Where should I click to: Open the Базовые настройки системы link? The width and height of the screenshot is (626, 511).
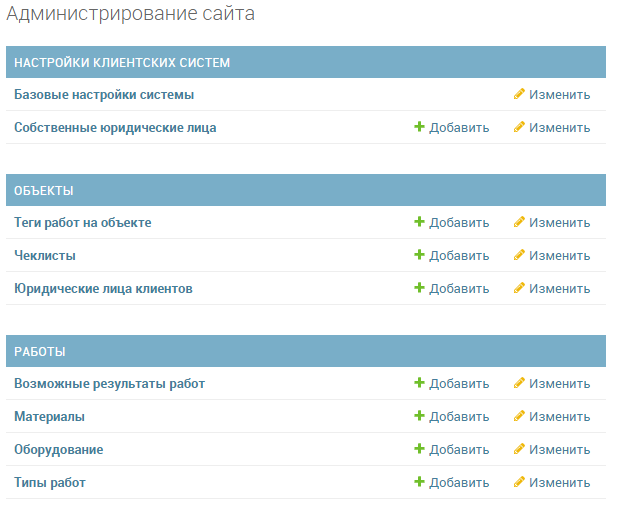104,95
